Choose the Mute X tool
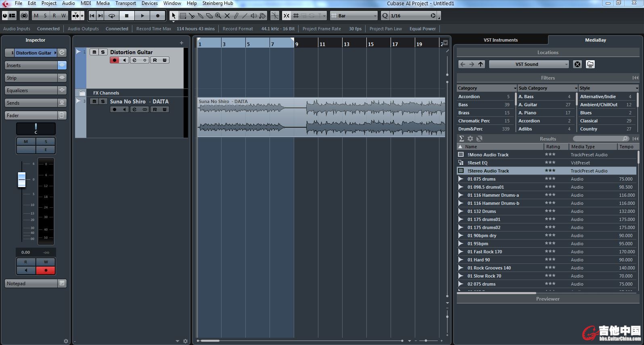644x345 pixels. click(x=227, y=16)
